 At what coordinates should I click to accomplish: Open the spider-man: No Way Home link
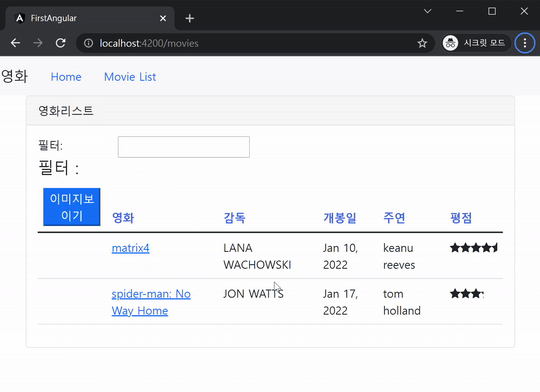151,302
